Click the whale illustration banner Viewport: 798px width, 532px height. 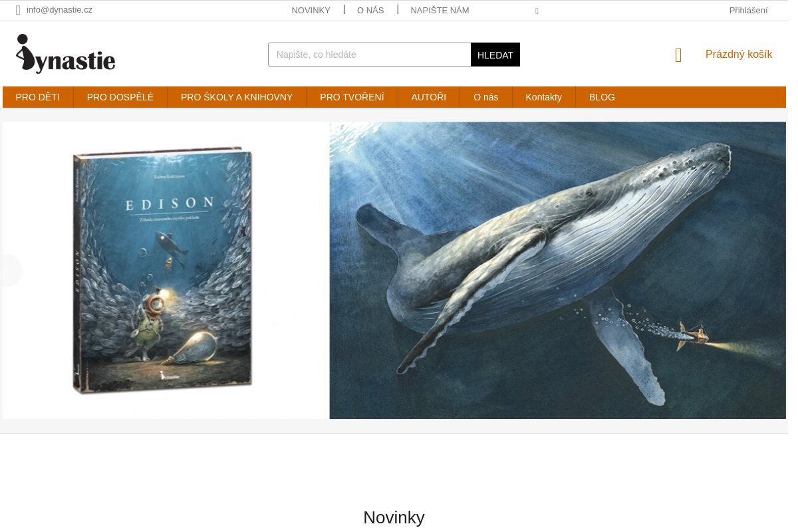tap(557, 270)
